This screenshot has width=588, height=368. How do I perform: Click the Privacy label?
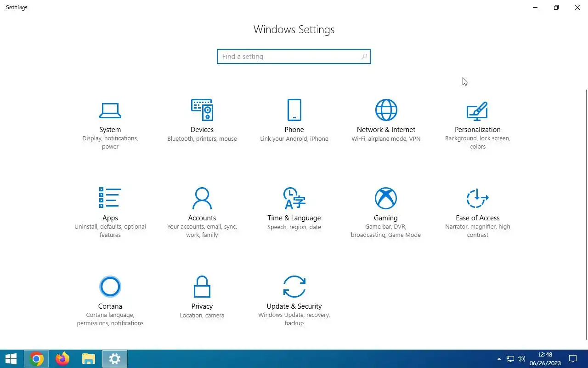tap(202, 306)
